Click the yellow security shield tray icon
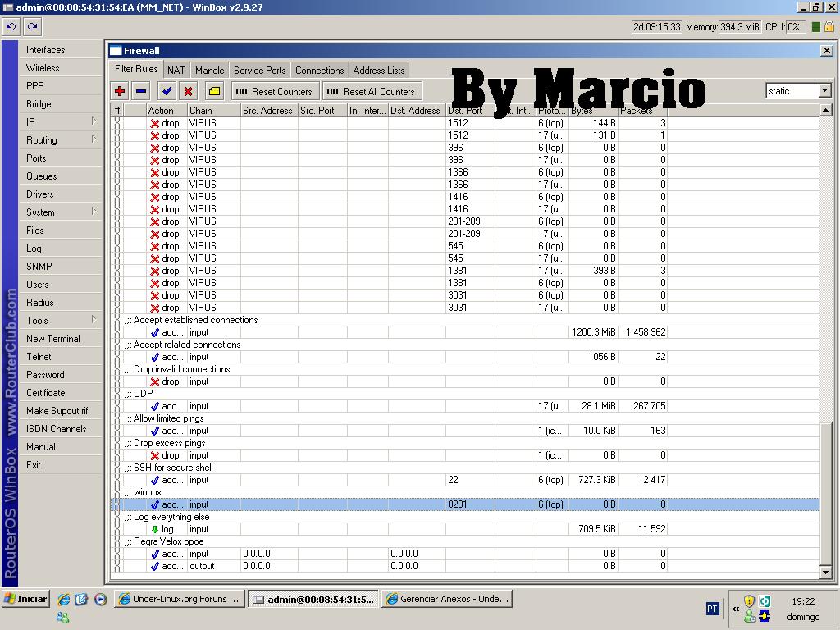This screenshot has height=630, width=840. (x=749, y=601)
